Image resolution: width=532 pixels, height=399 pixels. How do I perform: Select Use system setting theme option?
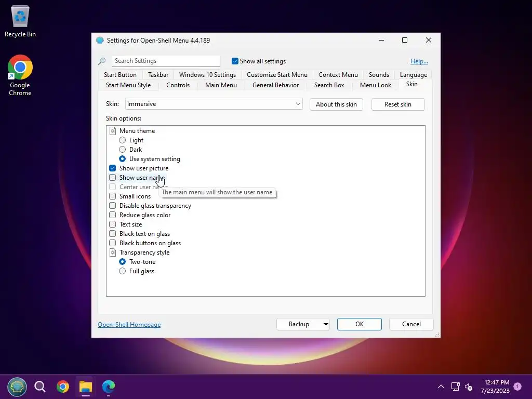pyautogui.click(x=123, y=159)
